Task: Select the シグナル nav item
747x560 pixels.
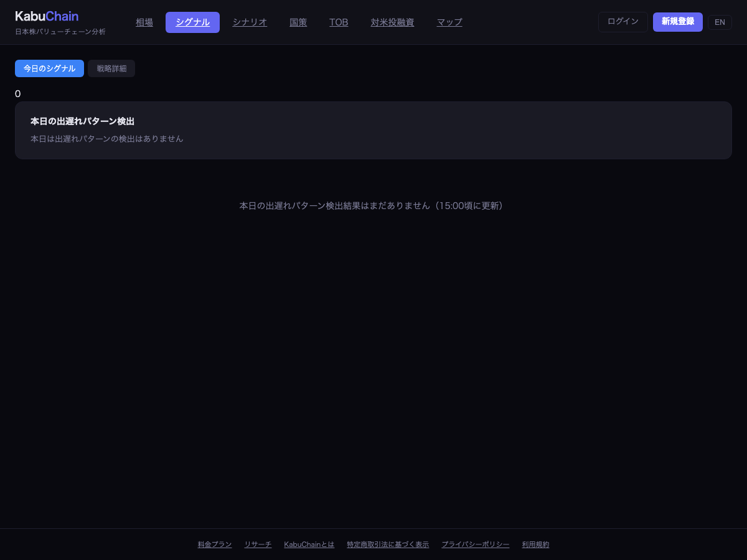Action: [192, 22]
